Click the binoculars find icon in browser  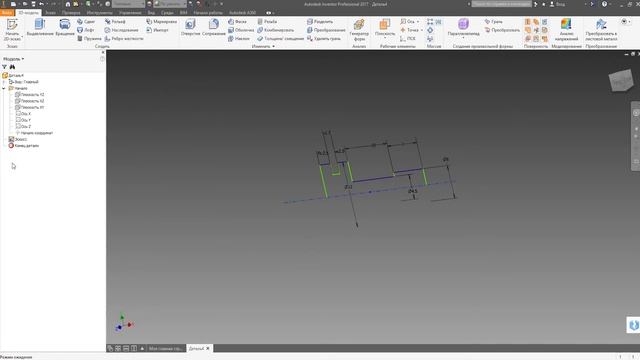coord(12,67)
